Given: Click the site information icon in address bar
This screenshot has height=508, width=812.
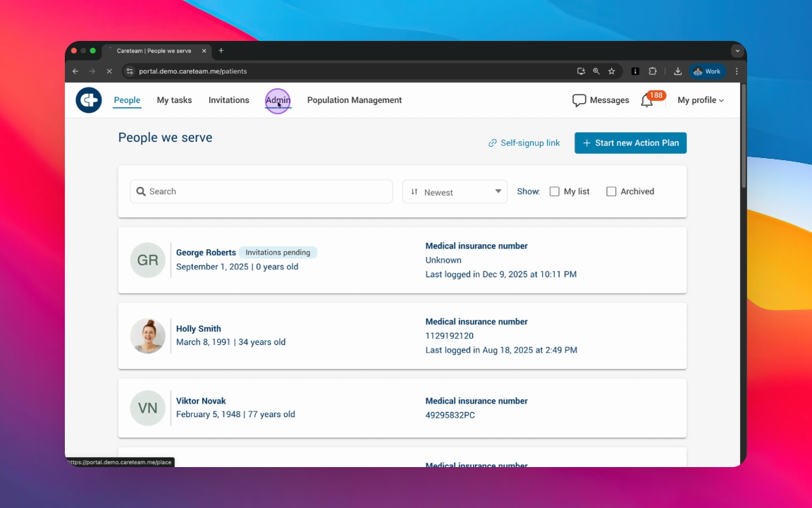Looking at the screenshot, I should coord(130,71).
